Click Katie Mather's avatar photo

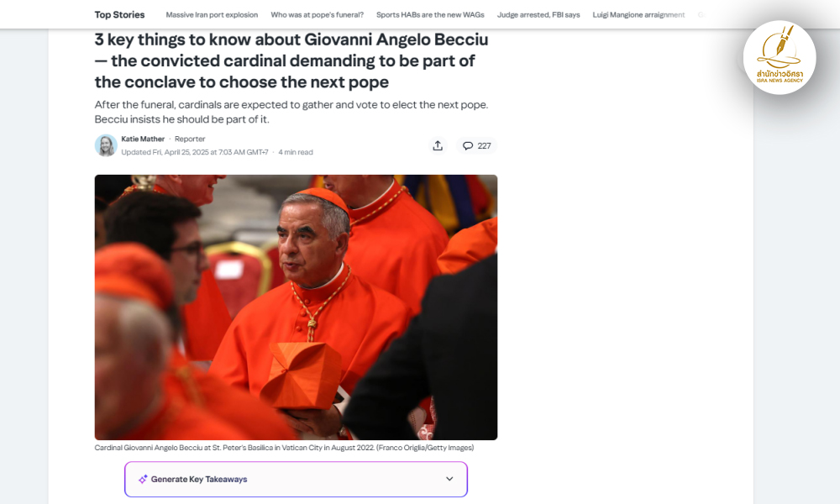(106, 145)
